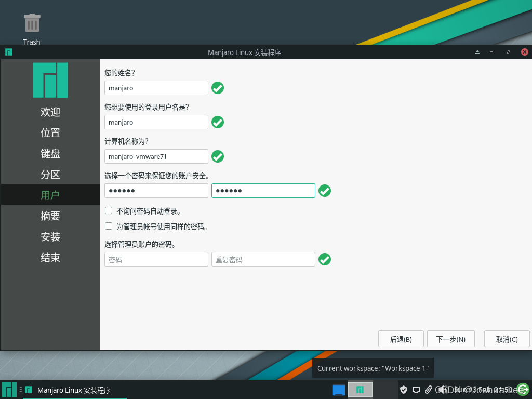Focus the login username input field
532x399 pixels.
click(x=156, y=122)
